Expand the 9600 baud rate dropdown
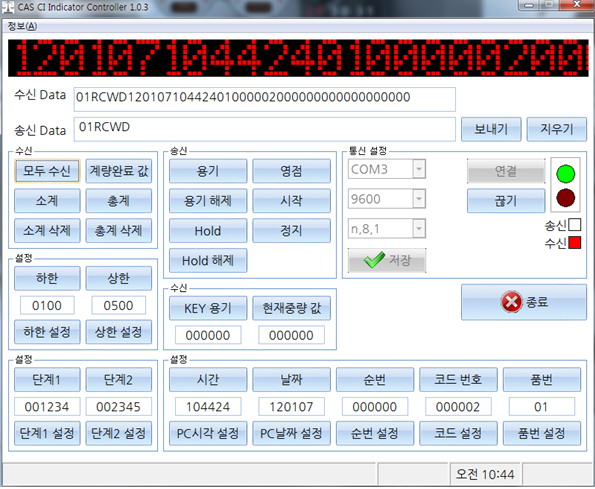This screenshot has width=595, height=489. pos(419,198)
